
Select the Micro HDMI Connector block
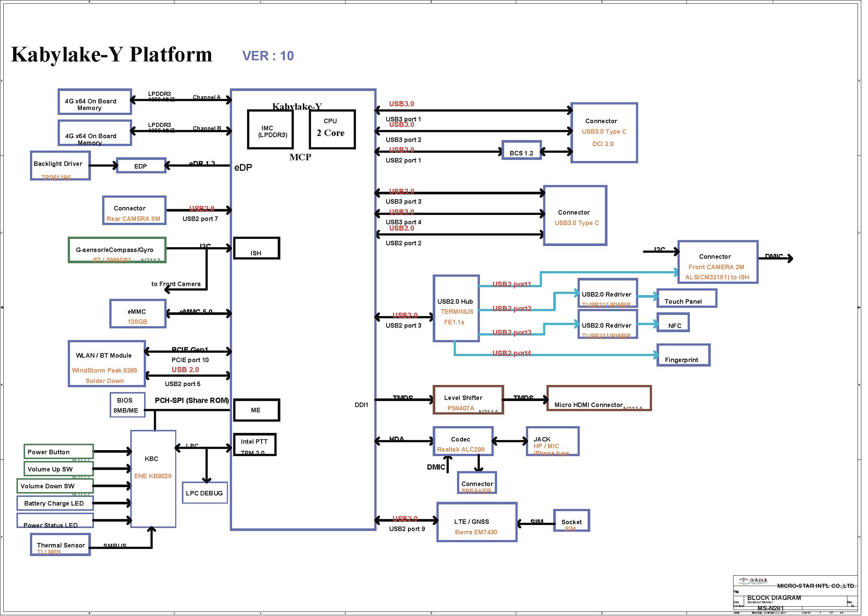click(x=599, y=399)
